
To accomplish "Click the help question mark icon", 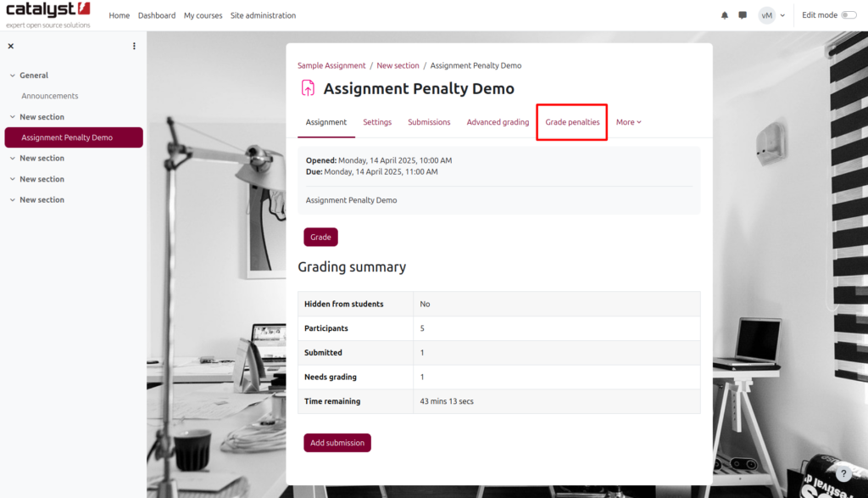I will tap(844, 474).
